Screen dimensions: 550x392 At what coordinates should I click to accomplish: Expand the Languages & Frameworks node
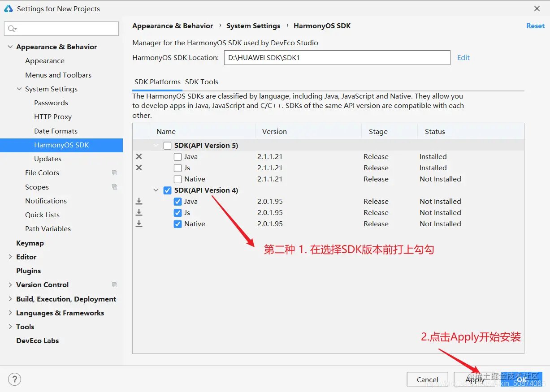(x=10, y=313)
